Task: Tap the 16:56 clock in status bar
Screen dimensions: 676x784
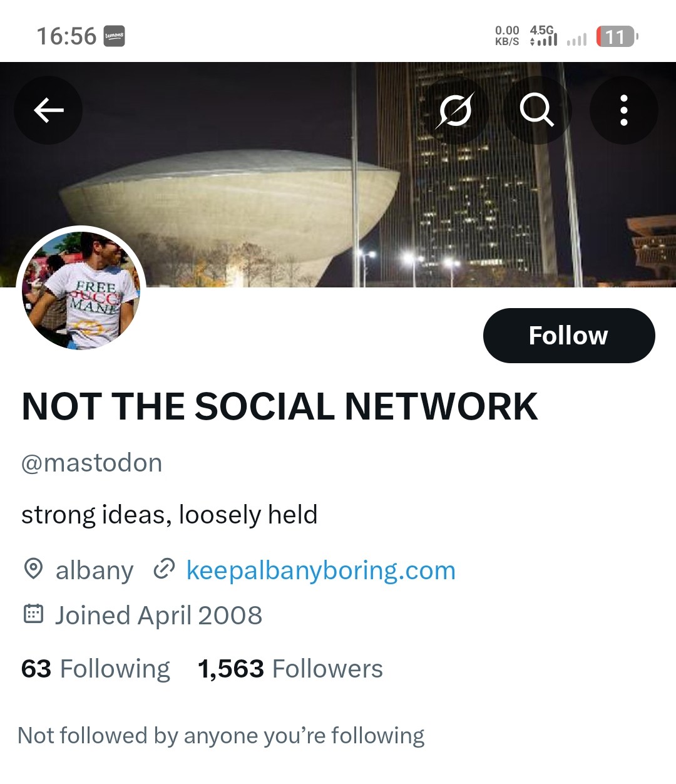Action: pyautogui.click(x=66, y=36)
